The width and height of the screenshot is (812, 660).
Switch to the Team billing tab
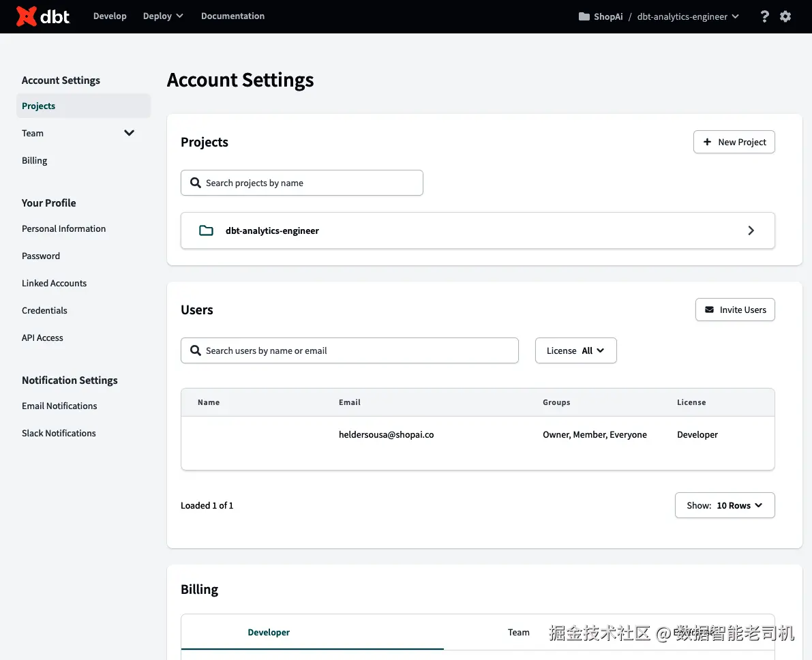518,632
